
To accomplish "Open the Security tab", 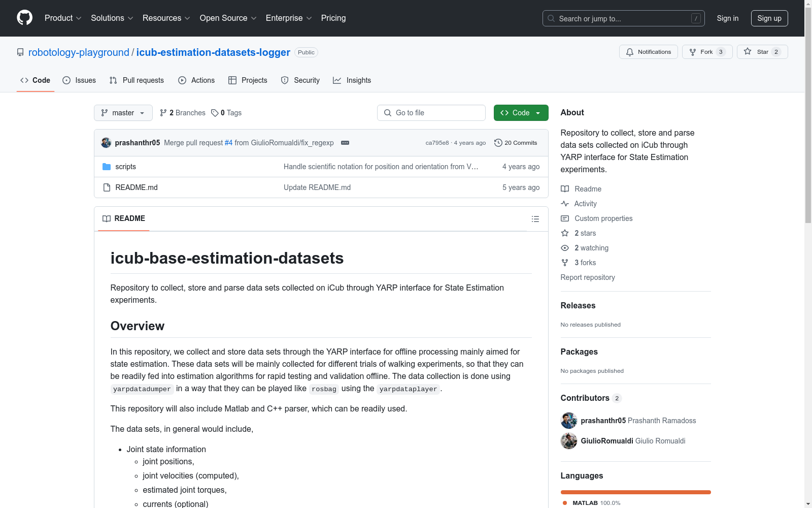I will (x=300, y=80).
